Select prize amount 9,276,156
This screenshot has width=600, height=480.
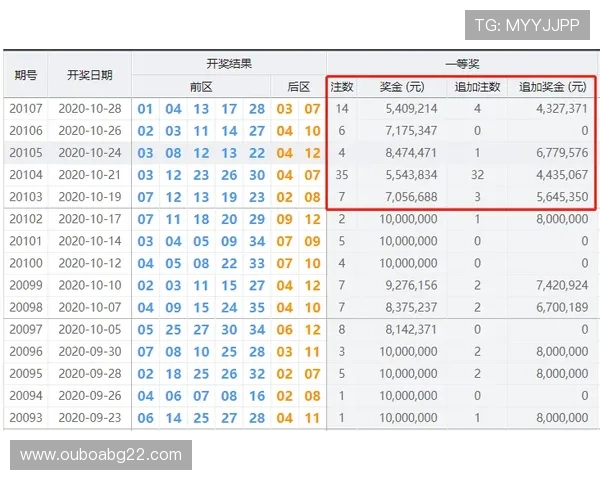[x=411, y=285]
